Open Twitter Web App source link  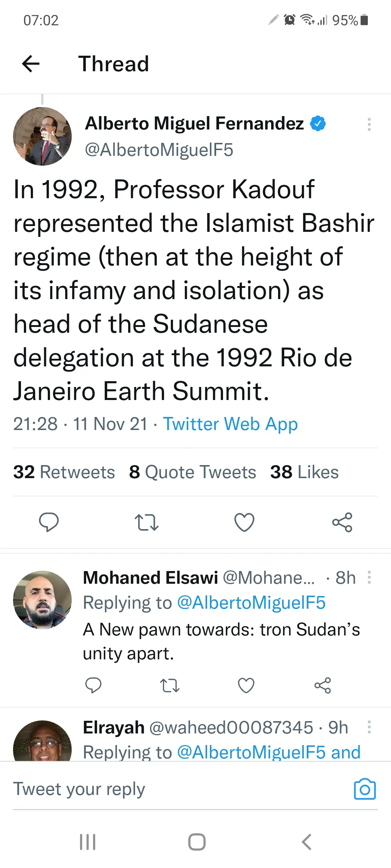pyautogui.click(x=230, y=424)
